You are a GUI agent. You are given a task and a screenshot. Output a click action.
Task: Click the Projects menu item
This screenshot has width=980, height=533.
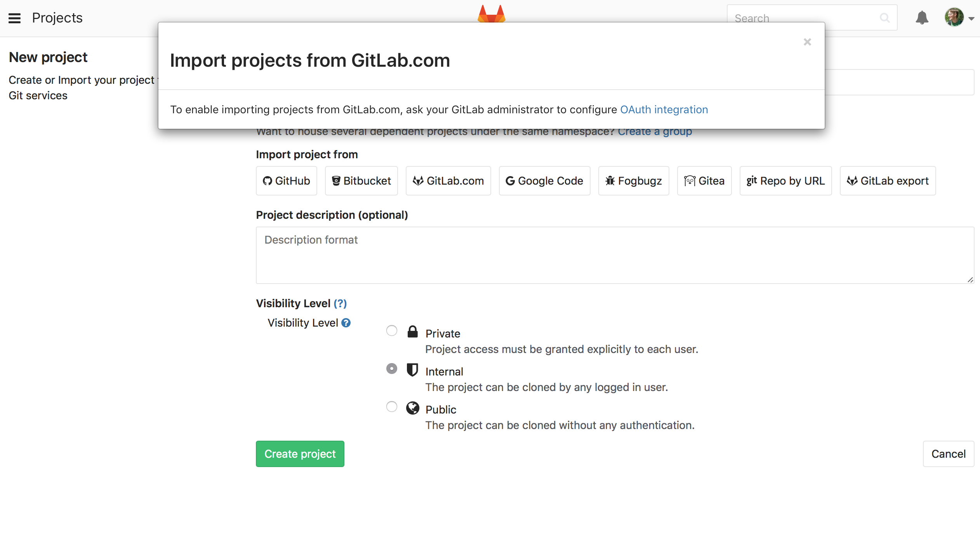coord(57,17)
